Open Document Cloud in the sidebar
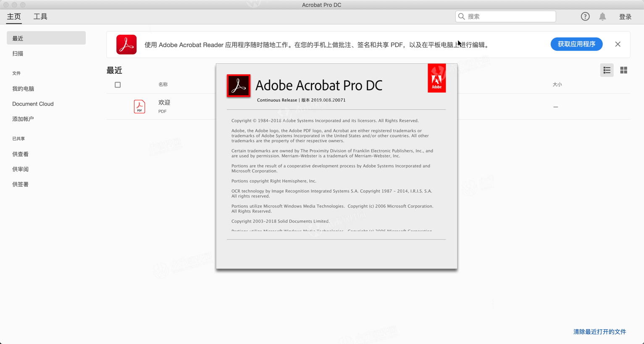The image size is (644, 344). pos(33,104)
